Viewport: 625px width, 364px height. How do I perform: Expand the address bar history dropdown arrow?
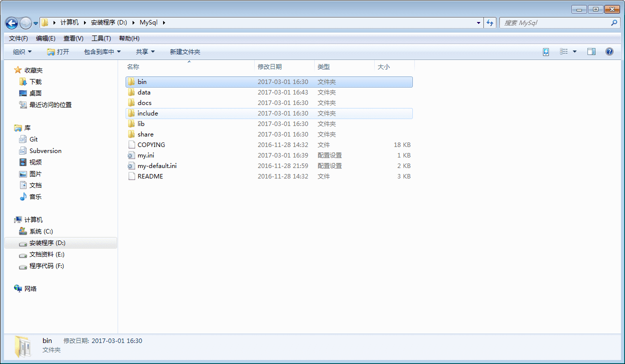tap(479, 23)
